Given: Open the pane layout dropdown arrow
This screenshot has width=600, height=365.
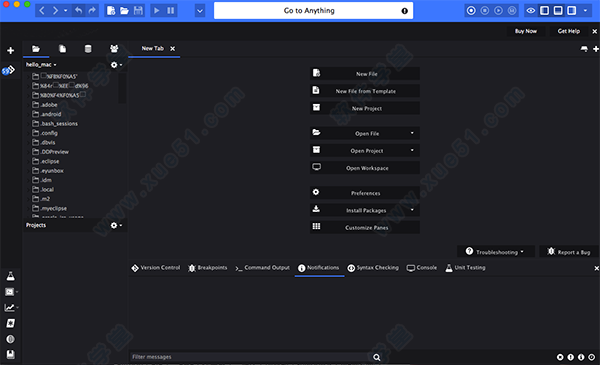Looking at the screenshot, I should 585,11.
